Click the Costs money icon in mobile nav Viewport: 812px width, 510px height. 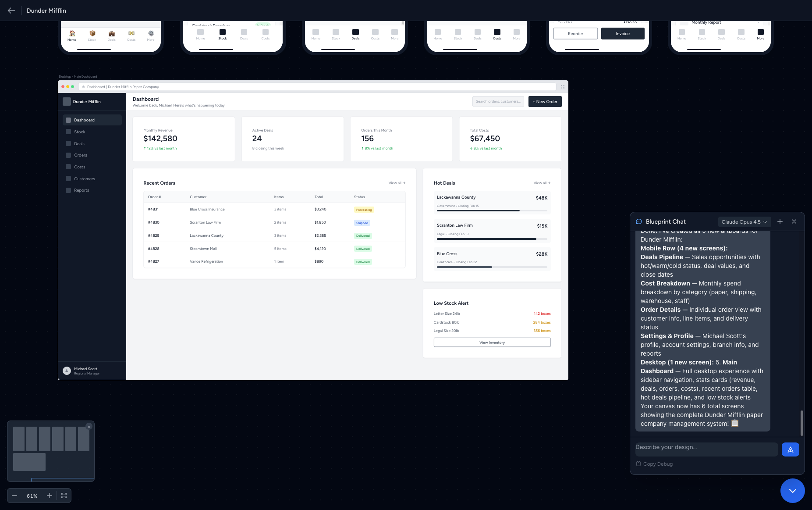pyautogui.click(x=131, y=34)
